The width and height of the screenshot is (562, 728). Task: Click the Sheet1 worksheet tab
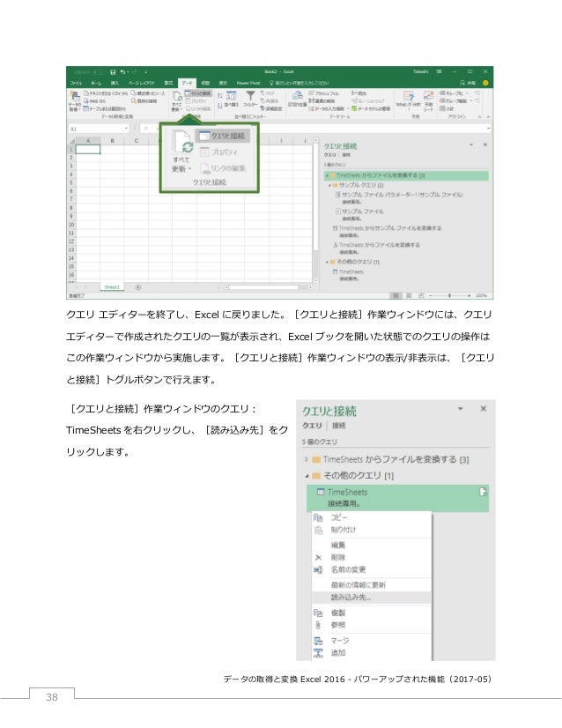point(112,287)
